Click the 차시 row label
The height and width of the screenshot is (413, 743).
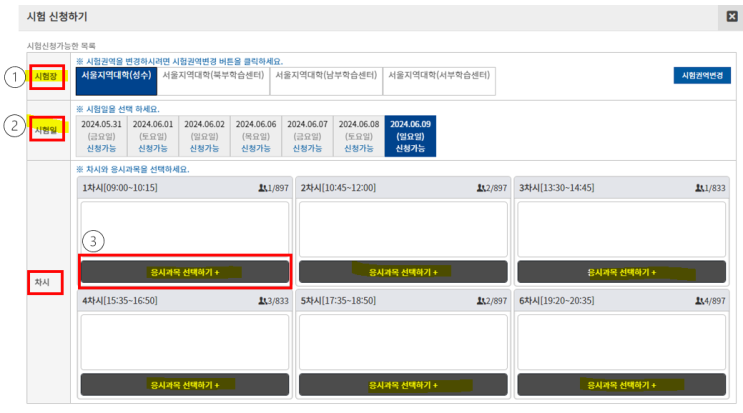tap(42, 282)
